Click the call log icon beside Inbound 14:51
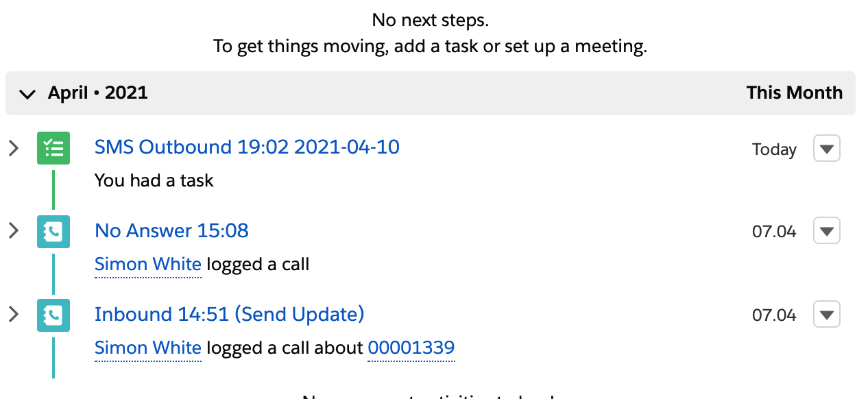868x399 pixels. (x=53, y=315)
